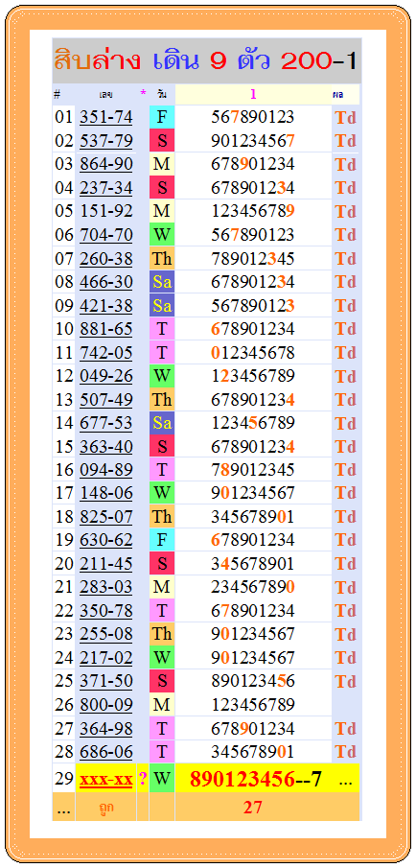This screenshot has width=416, height=868.
Task: Click the magenta asterisk in the header
Action: (143, 94)
